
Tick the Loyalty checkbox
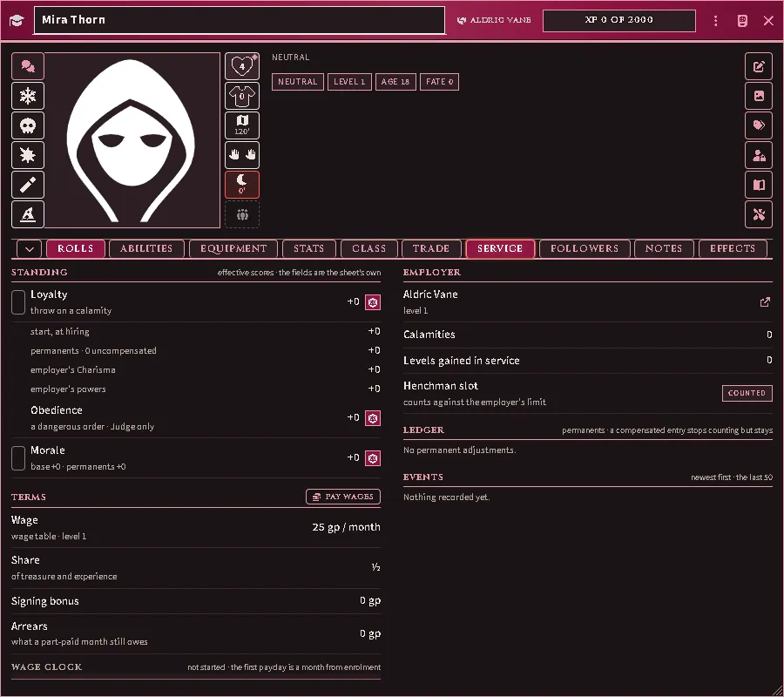pyautogui.click(x=18, y=302)
